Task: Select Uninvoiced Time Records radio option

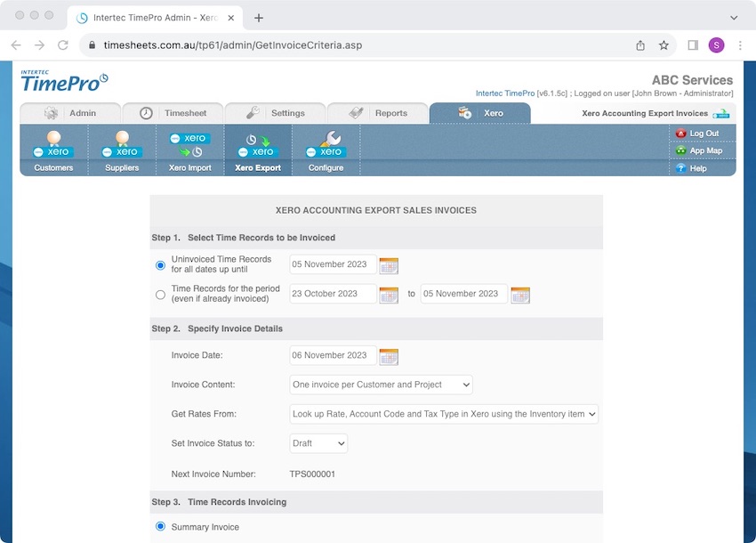Action: tap(161, 265)
